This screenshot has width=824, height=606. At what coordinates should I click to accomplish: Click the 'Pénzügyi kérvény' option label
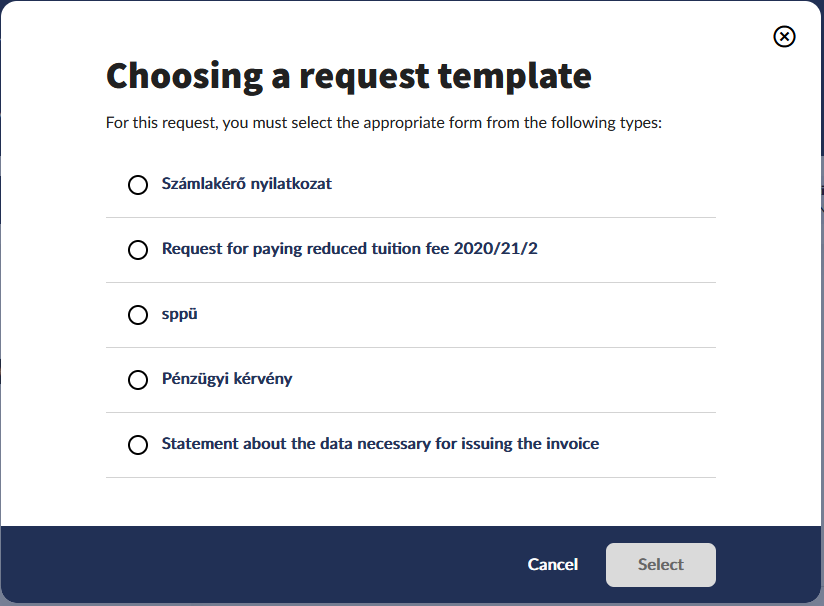click(x=227, y=379)
